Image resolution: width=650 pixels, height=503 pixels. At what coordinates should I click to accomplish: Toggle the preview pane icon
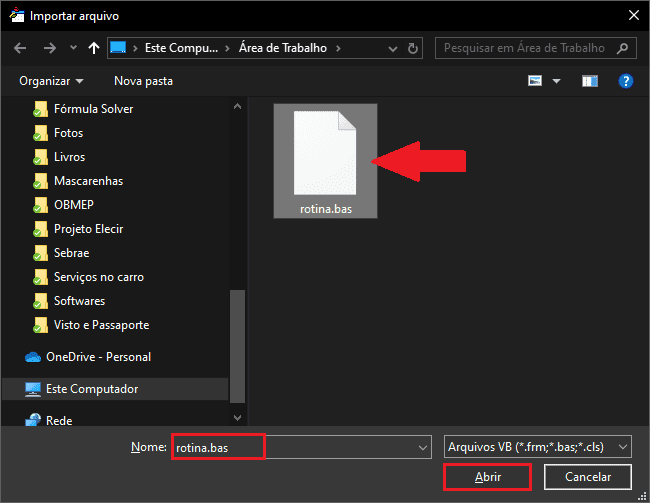pyautogui.click(x=590, y=80)
